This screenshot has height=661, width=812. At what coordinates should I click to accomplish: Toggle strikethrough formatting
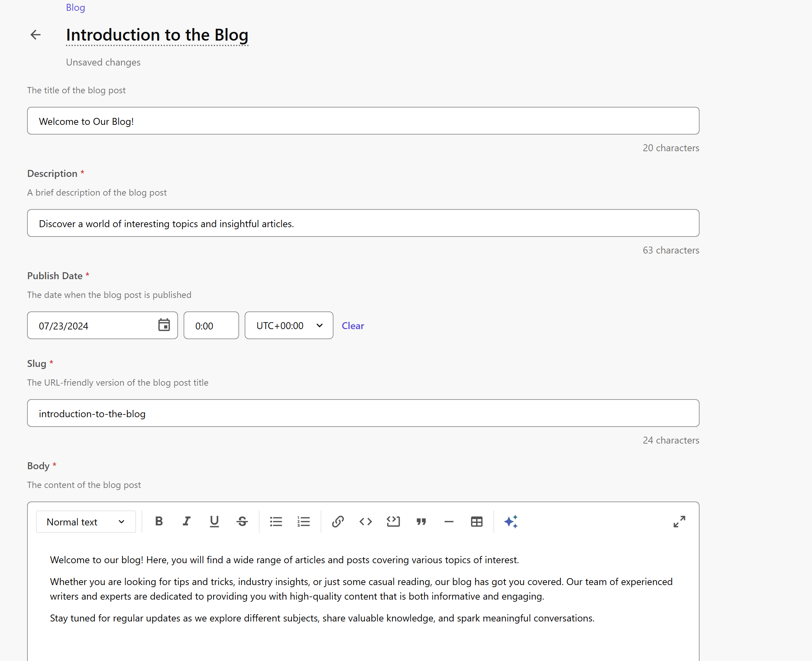pyautogui.click(x=242, y=521)
